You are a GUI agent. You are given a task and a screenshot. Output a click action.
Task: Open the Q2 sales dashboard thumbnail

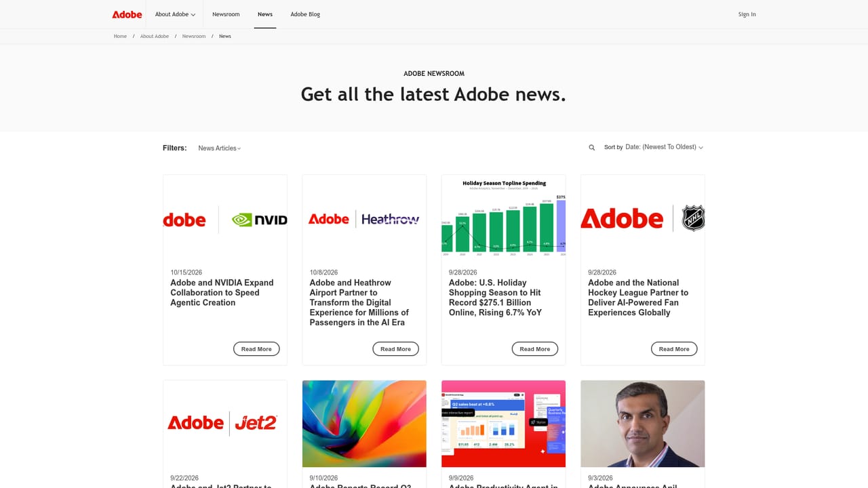point(503,424)
